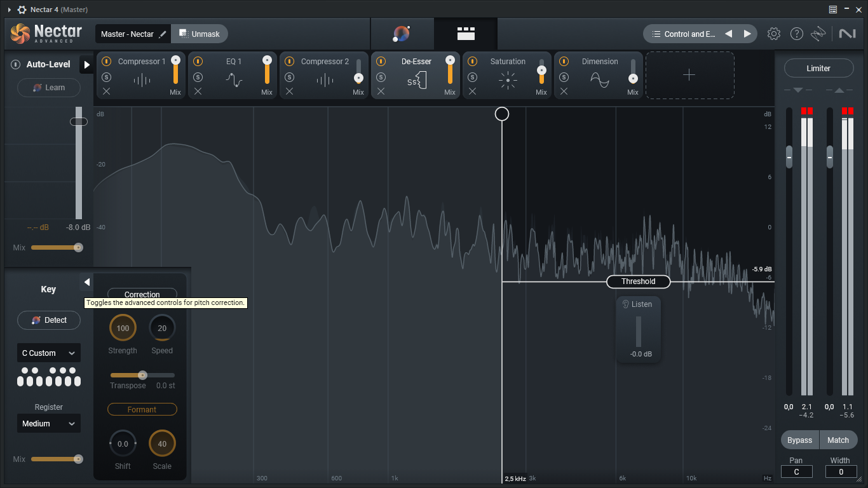Viewport: 868px width, 488px height.
Task: Click the host title bar grid icon
Action: pos(833,10)
